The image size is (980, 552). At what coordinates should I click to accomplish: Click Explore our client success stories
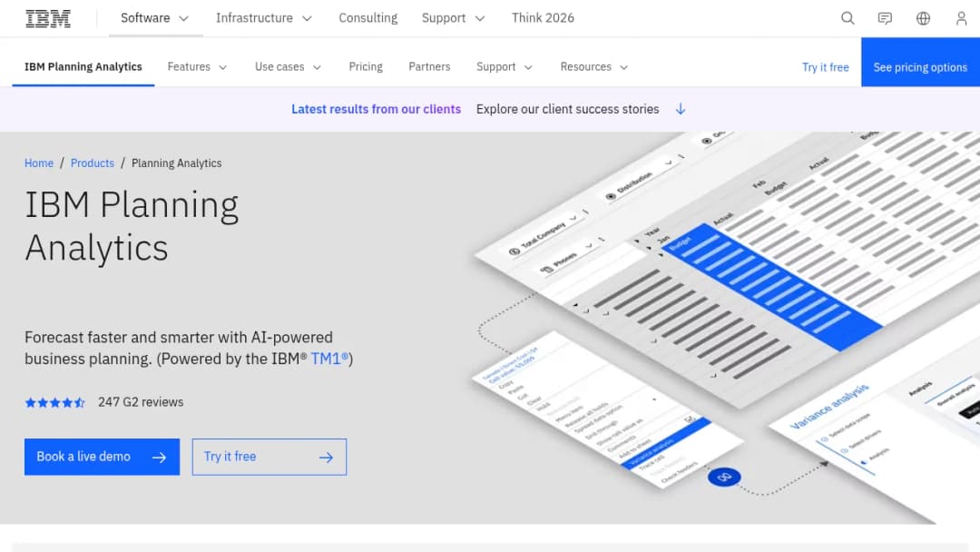click(567, 109)
